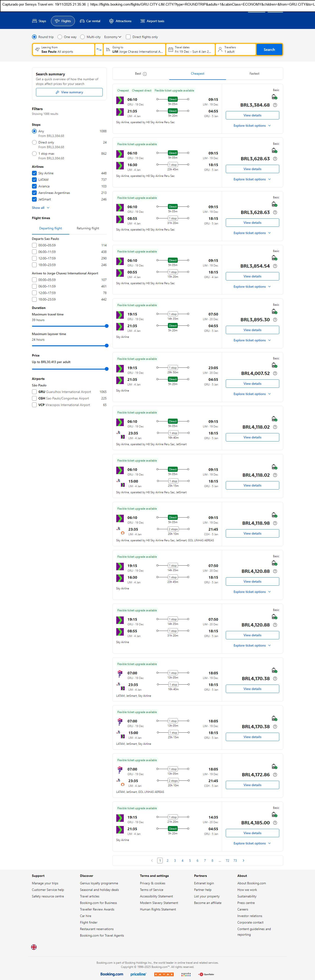Switch to the Fastest results tab
Image resolution: width=315 pixels, height=980 pixels.
[x=254, y=73]
